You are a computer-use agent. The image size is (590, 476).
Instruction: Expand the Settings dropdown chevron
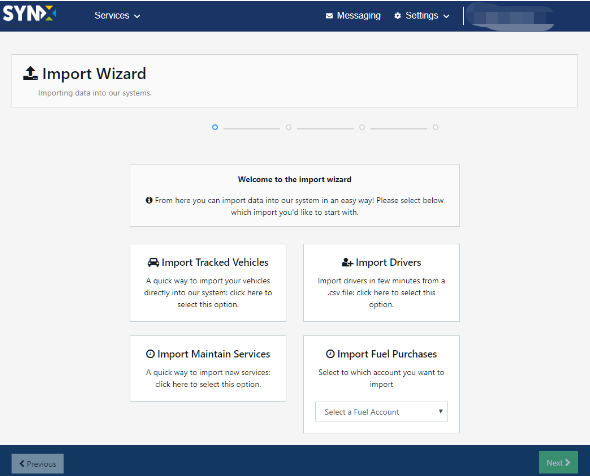tap(446, 16)
